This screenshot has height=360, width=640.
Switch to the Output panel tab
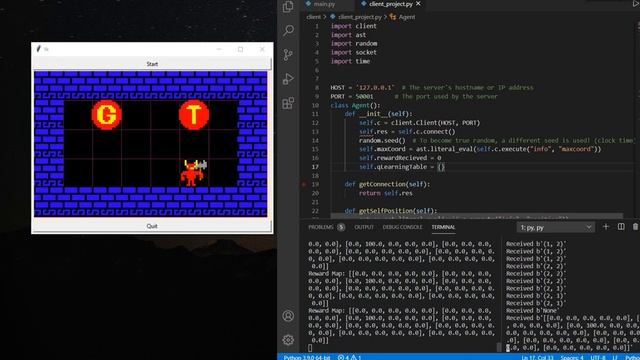[364, 227]
